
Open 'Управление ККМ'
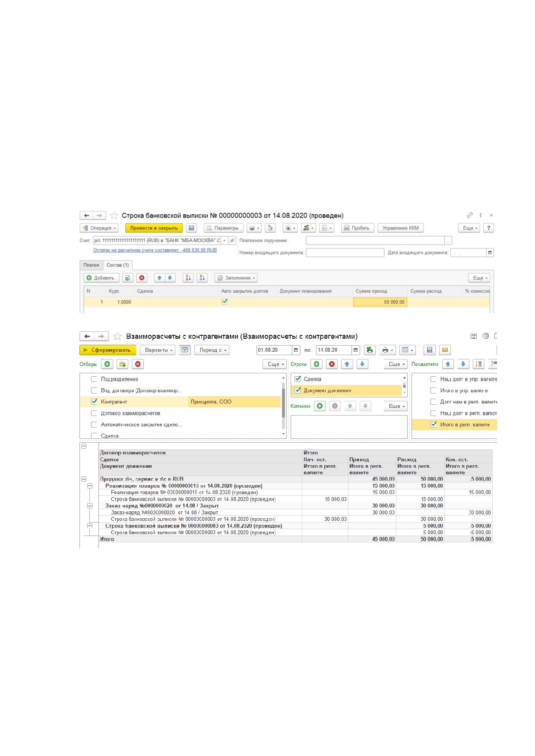[400, 228]
